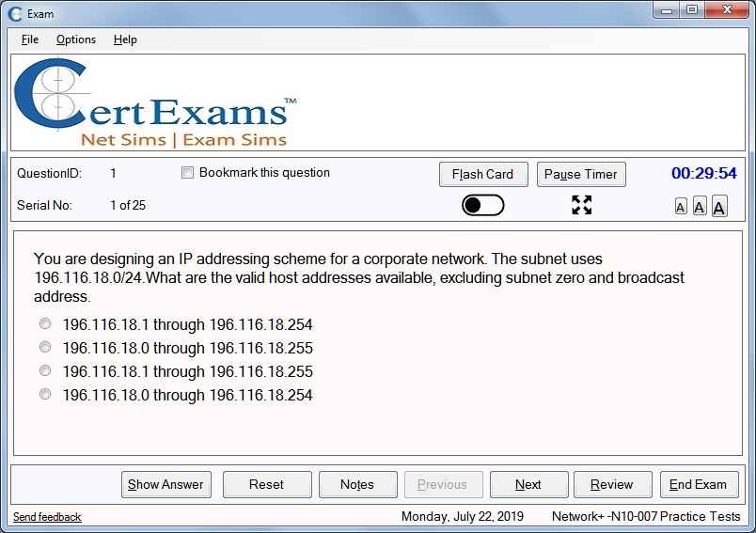
Task: Select the medium font size A icon
Action: click(x=700, y=207)
